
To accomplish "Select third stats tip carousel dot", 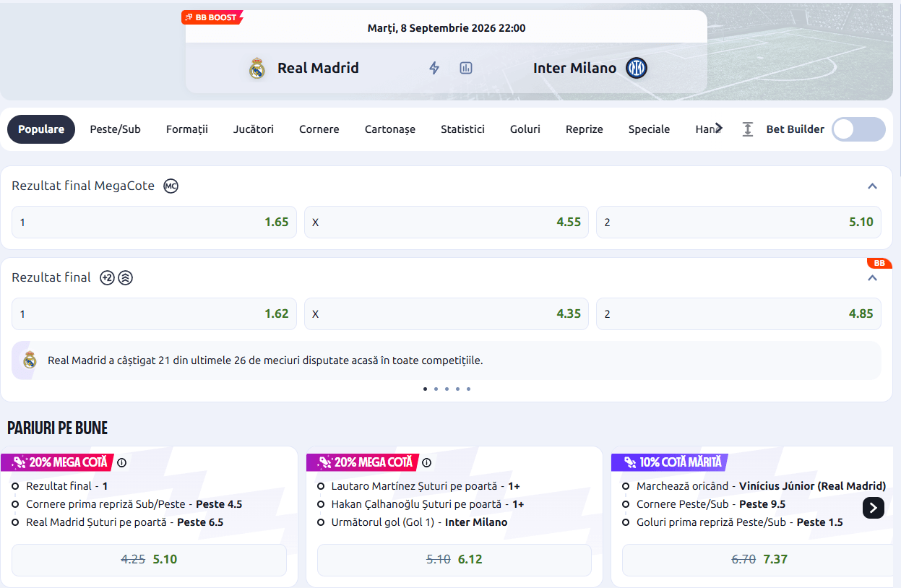I will [447, 389].
